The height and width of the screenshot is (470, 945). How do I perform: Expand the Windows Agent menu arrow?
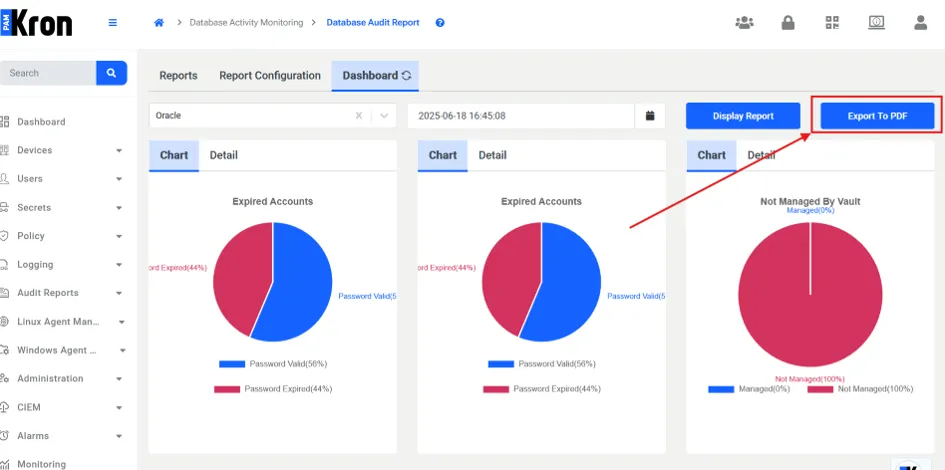(122, 351)
